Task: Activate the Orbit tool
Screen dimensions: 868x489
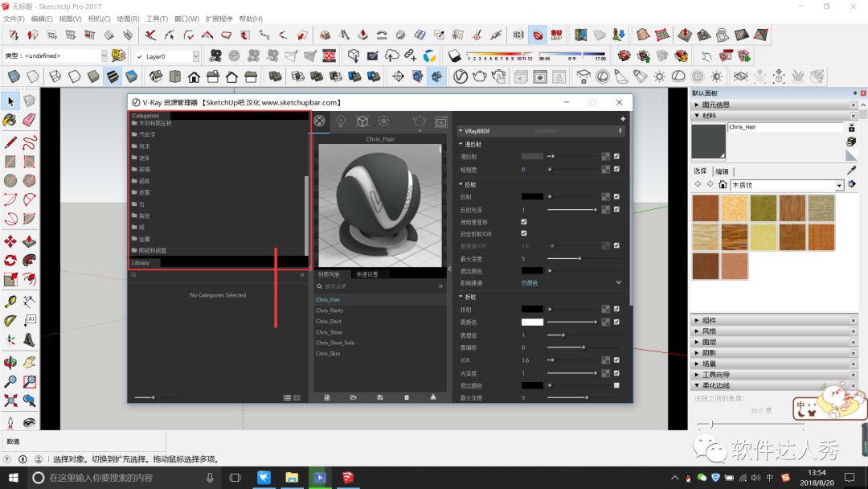Action: coord(10,363)
